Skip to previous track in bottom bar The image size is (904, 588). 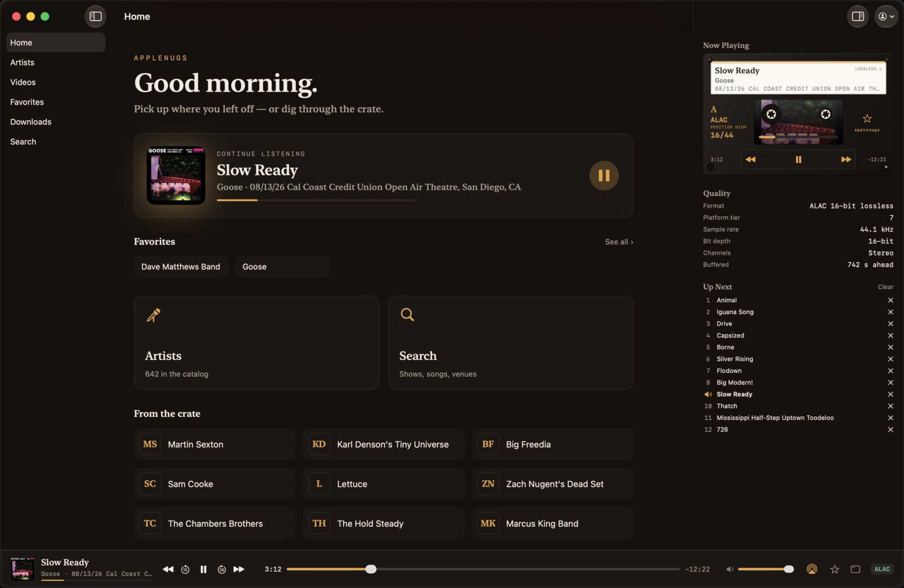pos(168,569)
